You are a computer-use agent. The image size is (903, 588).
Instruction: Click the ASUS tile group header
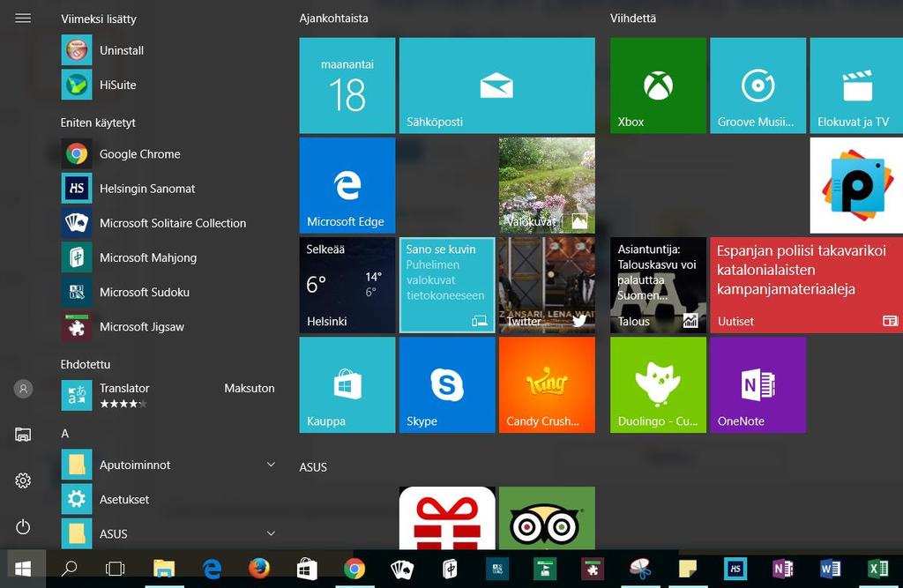point(313,467)
